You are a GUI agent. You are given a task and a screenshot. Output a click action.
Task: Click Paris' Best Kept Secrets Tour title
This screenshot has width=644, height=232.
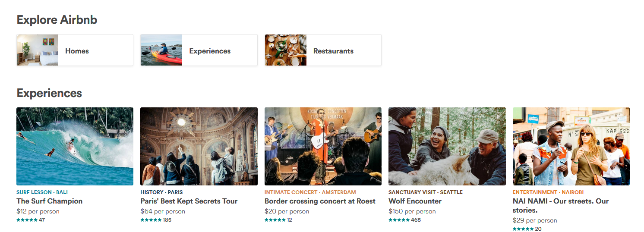[189, 201]
